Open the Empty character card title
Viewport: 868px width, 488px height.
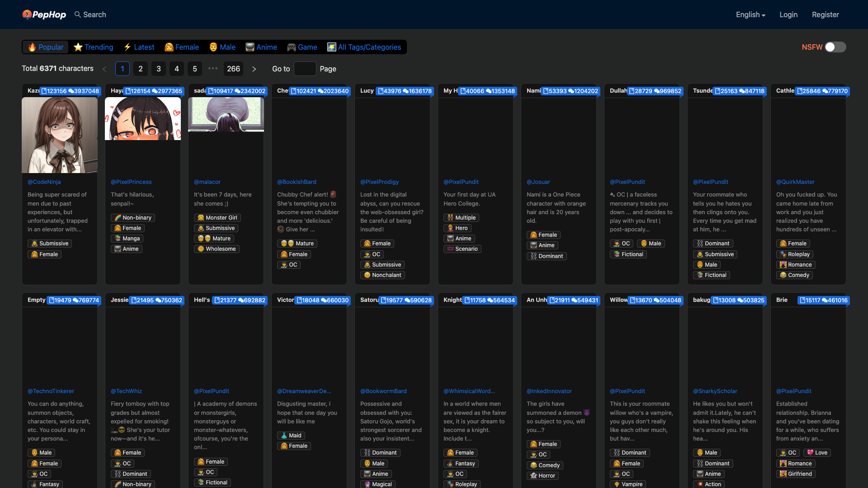tap(37, 300)
